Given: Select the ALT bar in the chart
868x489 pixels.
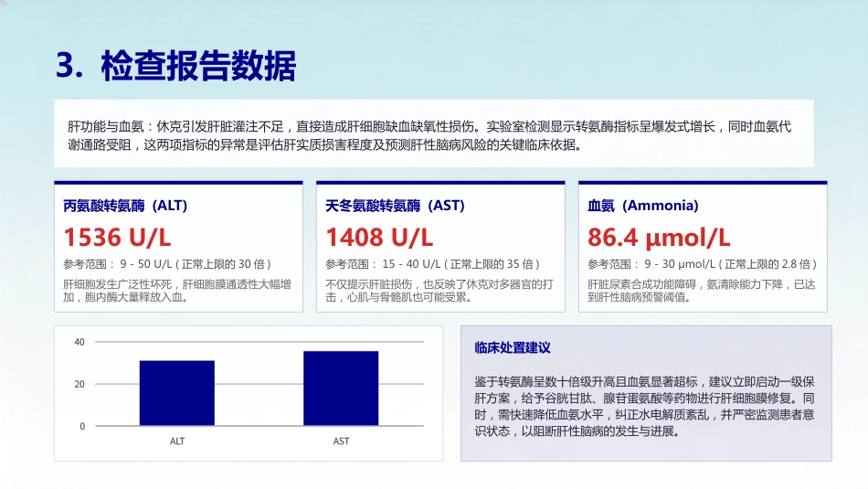Looking at the screenshot, I should (177, 393).
